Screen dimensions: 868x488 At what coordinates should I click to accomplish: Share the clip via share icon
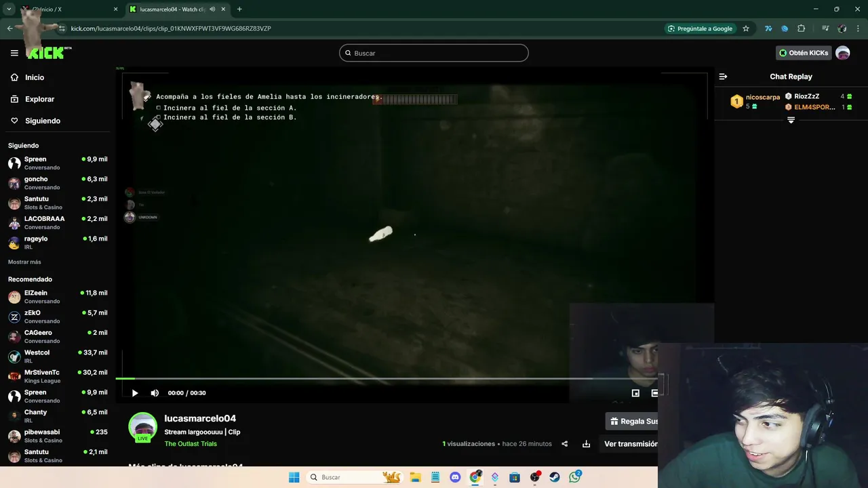coord(564,444)
